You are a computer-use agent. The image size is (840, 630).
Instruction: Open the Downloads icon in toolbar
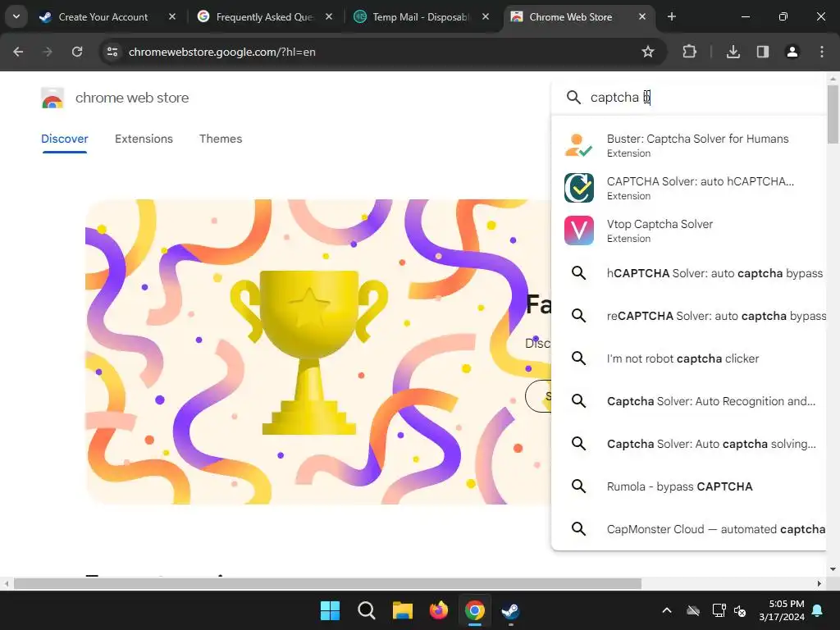click(733, 52)
